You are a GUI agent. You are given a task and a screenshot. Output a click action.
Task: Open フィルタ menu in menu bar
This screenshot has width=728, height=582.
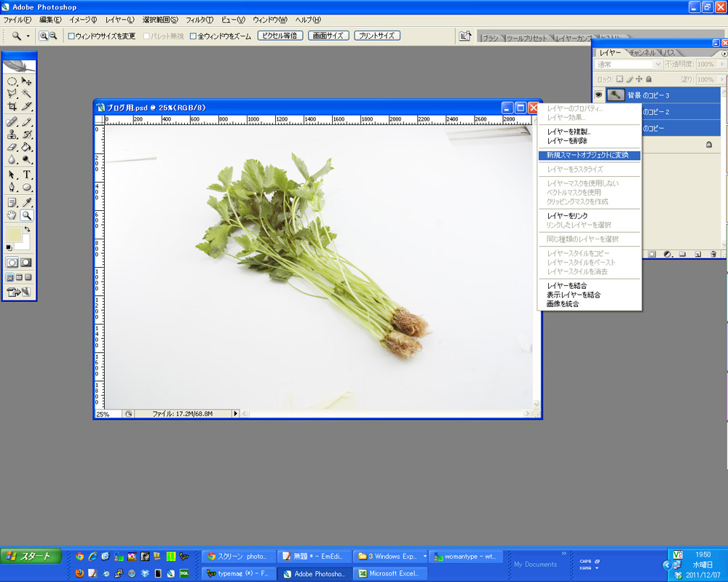[x=199, y=20]
